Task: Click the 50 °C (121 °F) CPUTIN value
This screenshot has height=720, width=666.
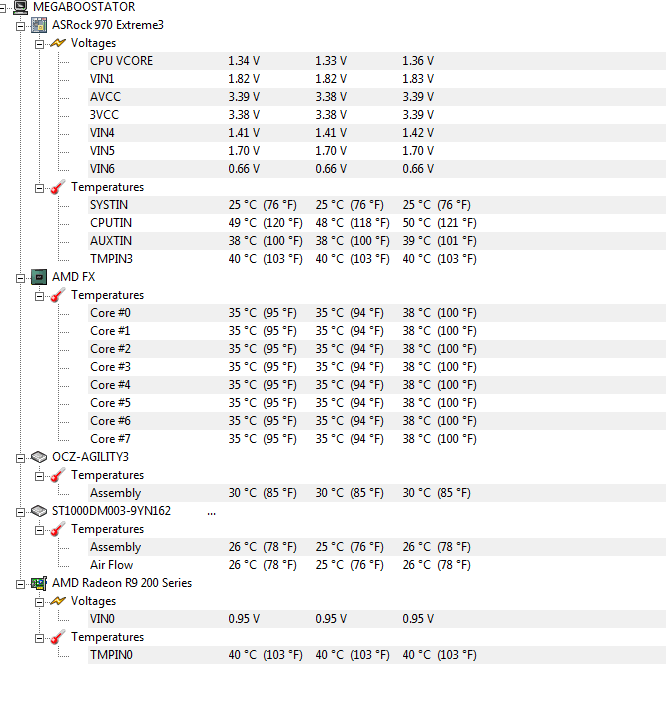Action: point(440,223)
